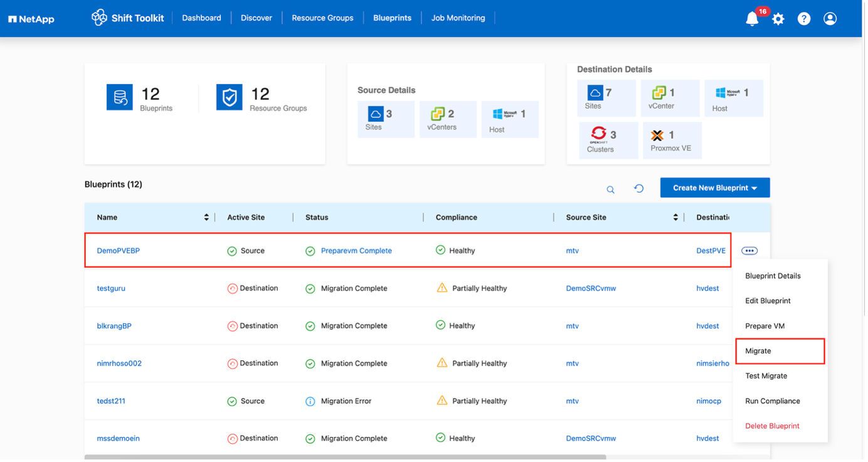Screen dimensions: 868x462
Task: Click the OpenShift Clusters destination icon
Action: [598, 134]
